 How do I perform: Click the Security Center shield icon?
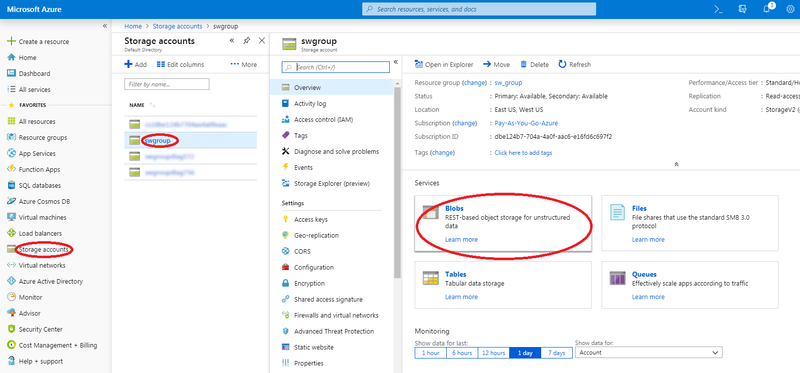(x=12, y=329)
